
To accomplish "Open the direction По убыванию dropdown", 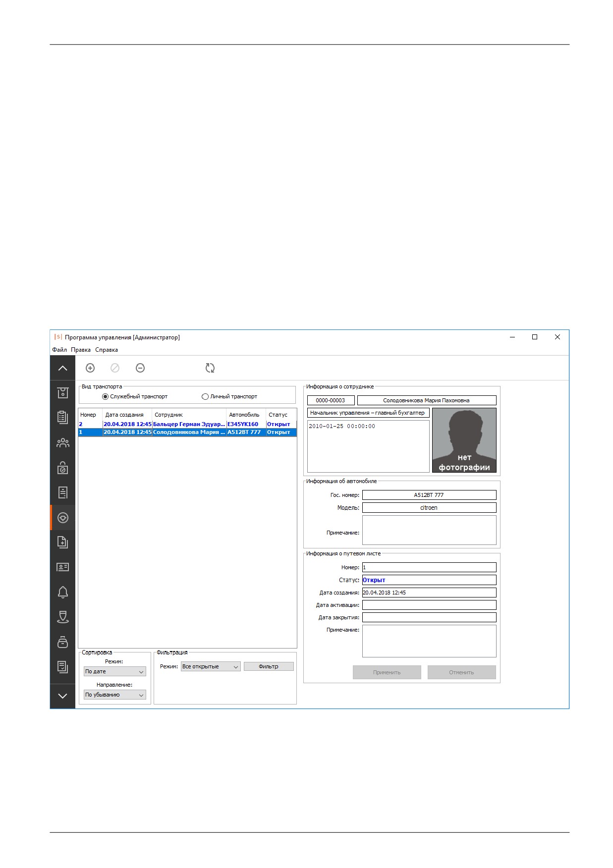I will pyautogui.click(x=114, y=695).
